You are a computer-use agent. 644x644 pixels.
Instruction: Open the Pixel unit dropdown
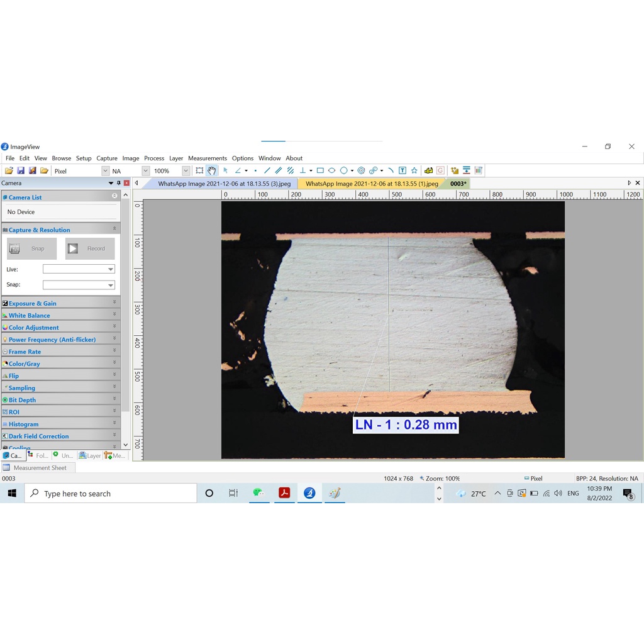[105, 171]
